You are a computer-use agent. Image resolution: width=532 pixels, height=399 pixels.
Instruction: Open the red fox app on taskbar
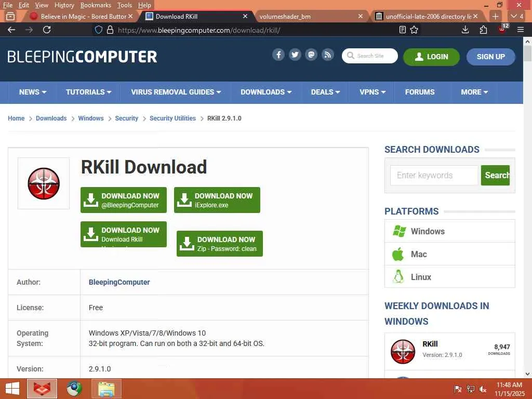click(42, 389)
